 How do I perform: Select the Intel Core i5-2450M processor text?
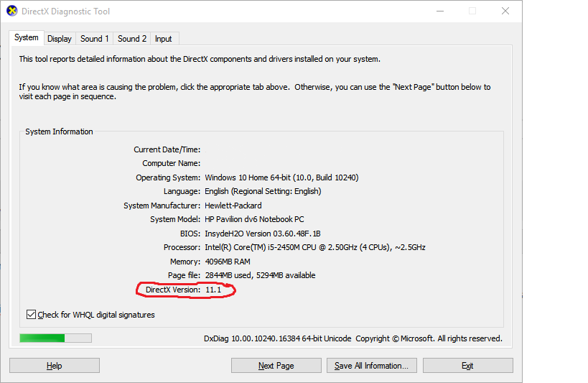(x=315, y=247)
